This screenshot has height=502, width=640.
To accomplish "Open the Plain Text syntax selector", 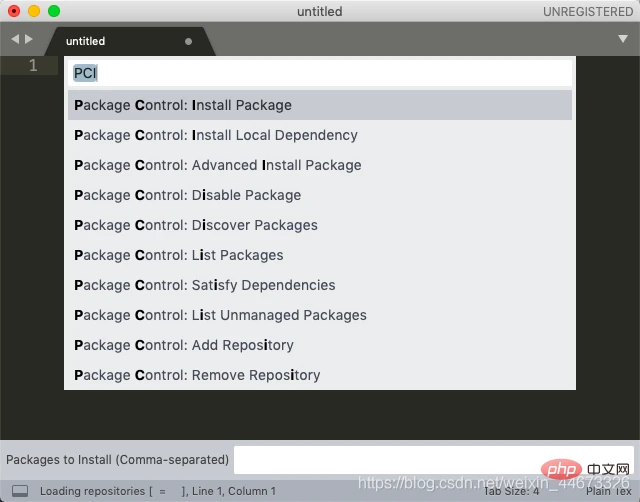I will [609, 491].
